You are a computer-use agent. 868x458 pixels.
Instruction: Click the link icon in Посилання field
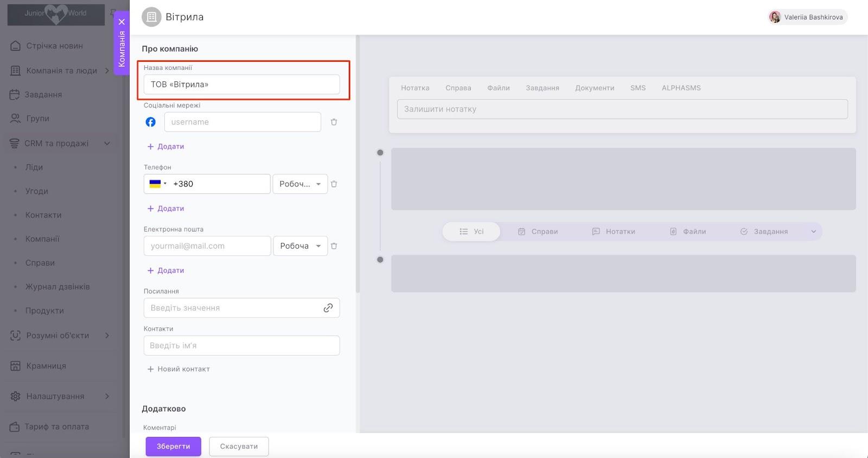coord(328,308)
